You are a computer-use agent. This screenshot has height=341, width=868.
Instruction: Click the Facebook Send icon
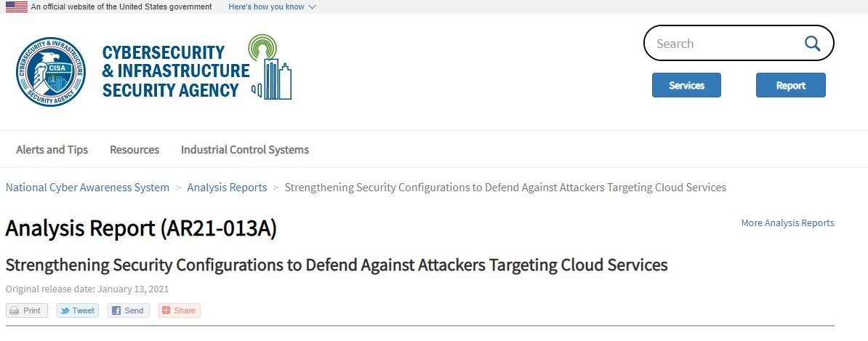point(116,310)
